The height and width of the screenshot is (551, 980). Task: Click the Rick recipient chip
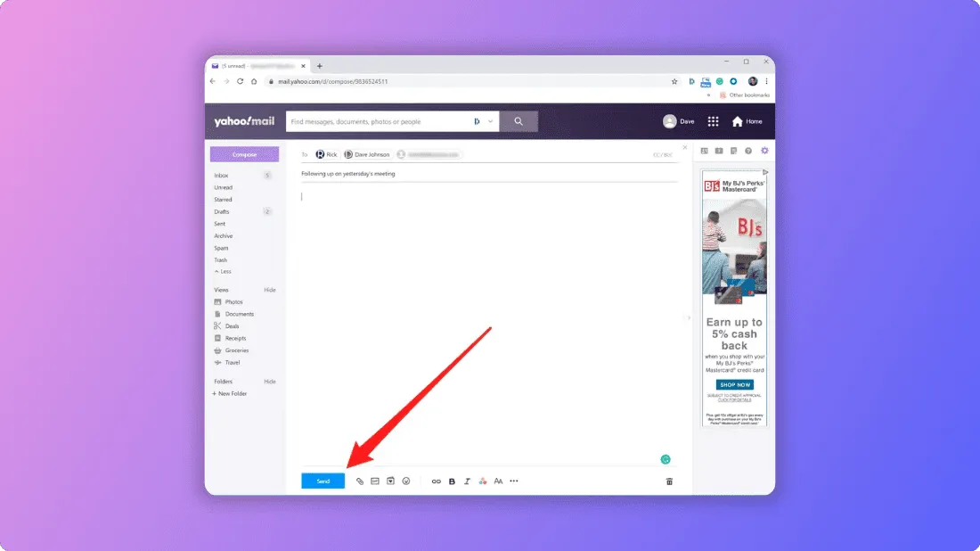tap(326, 154)
